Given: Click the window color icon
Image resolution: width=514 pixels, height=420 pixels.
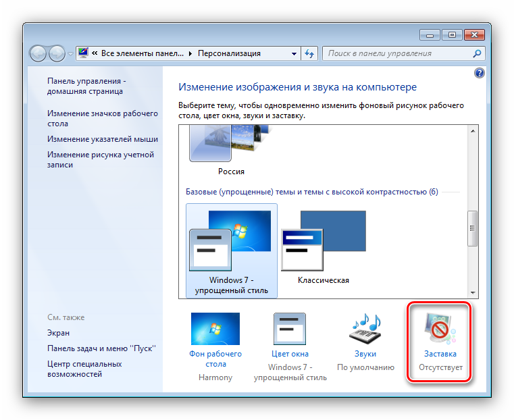Looking at the screenshot, I should click(290, 329).
